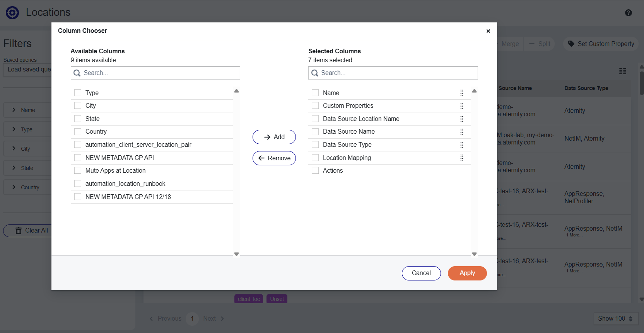
Task: Select the Actions checkbox in Selected Columns
Action: (x=315, y=171)
